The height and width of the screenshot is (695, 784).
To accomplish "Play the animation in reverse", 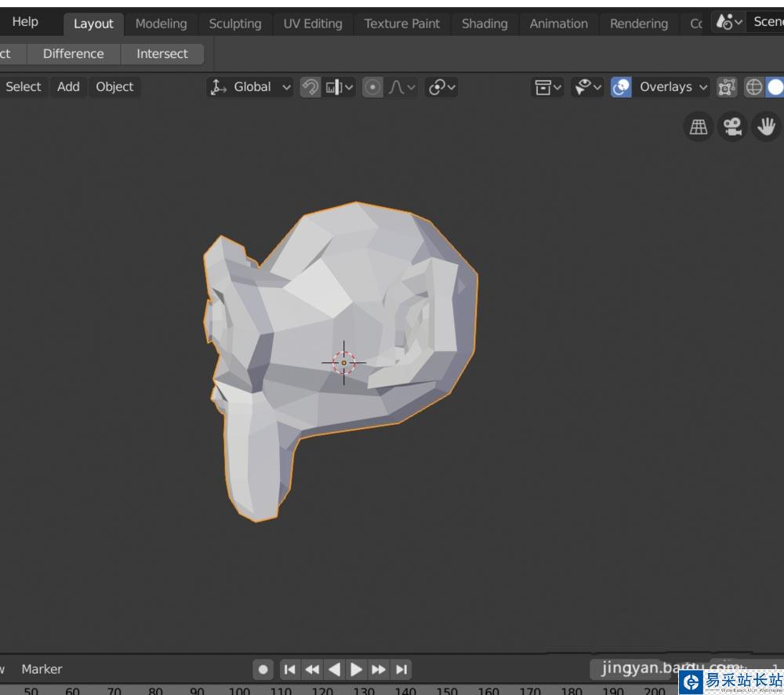I will (x=335, y=669).
